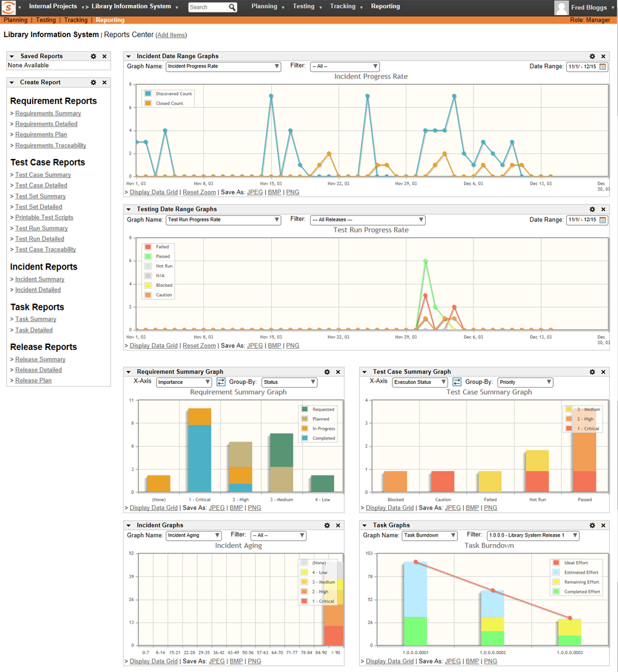Select Reporting in orange sub-navigation bar
The height and width of the screenshot is (672, 618).
tap(110, 20)
